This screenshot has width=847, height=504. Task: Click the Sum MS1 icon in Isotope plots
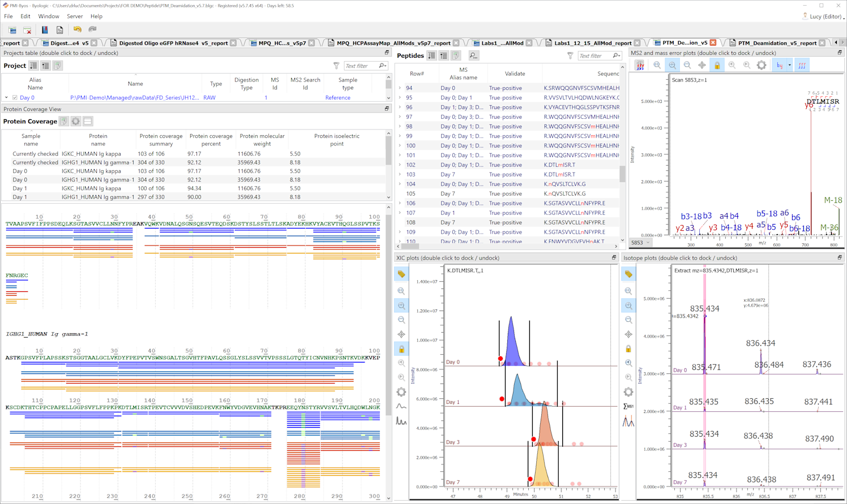click(628, 406)
